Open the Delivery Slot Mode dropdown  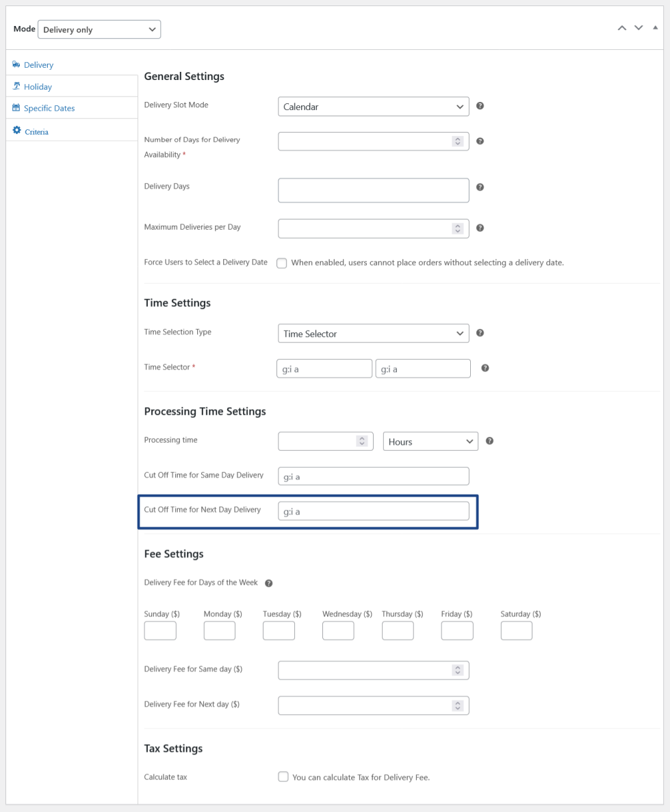pyautogui.click(x=373, y=107)
